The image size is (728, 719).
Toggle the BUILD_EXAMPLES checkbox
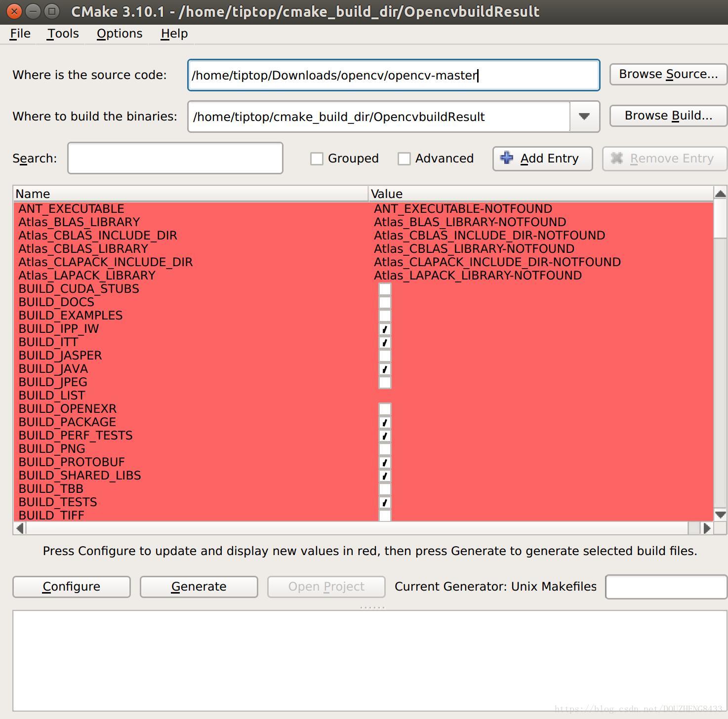coord(385,316)
